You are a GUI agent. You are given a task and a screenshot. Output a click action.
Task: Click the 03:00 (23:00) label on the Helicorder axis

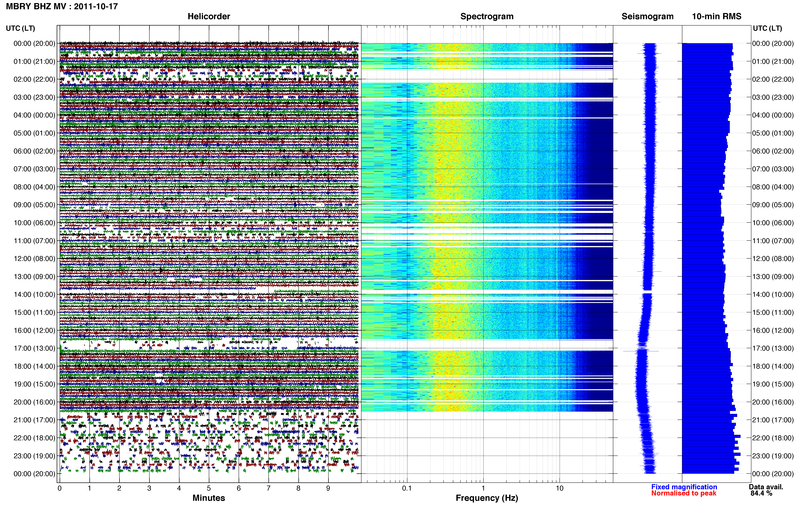34,97
